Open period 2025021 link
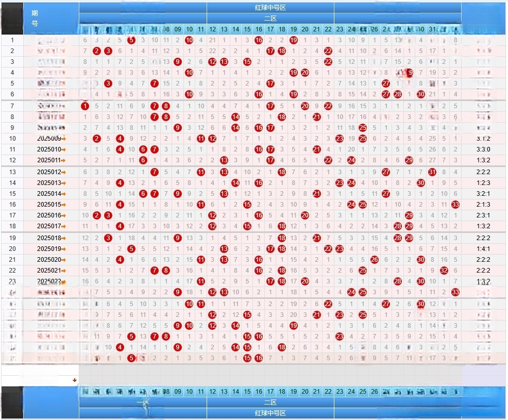 click(49, 270)
